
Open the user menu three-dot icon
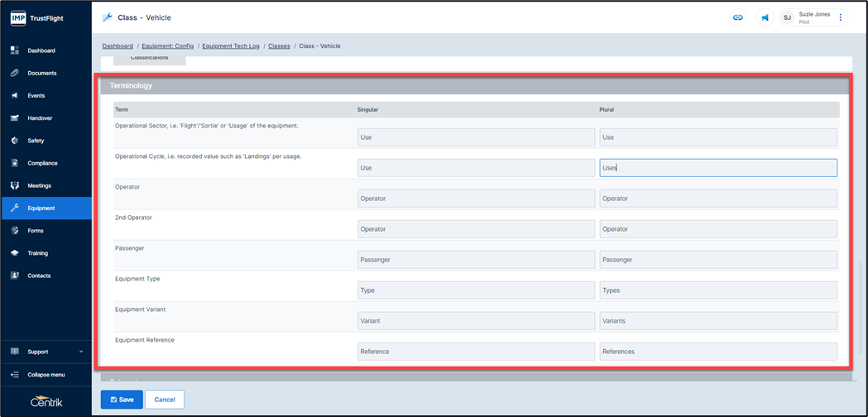841,17
